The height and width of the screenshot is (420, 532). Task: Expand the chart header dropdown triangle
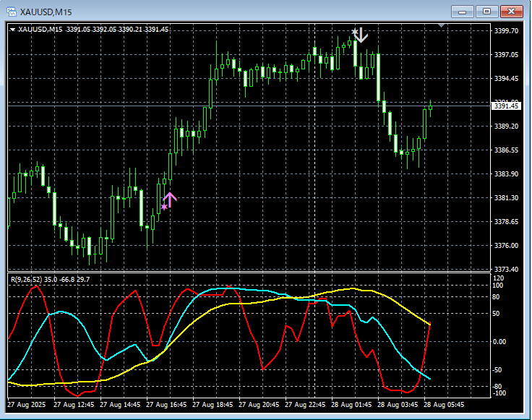12,30
